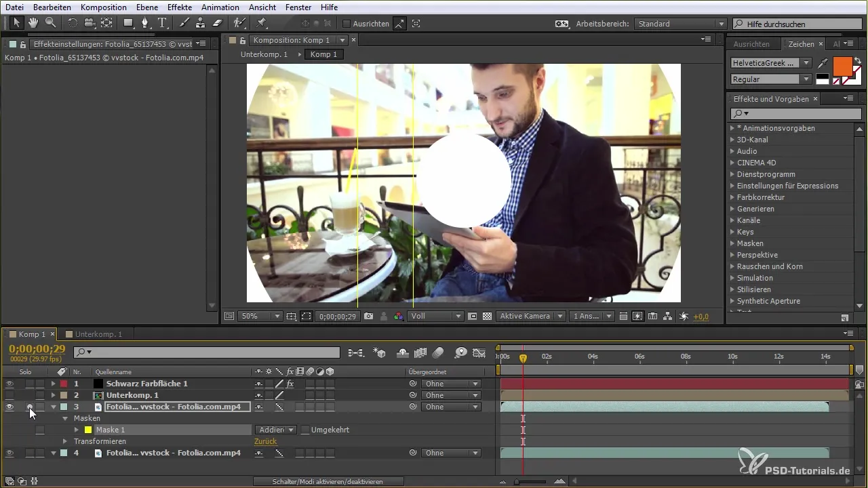Click the yellow Maske 1 color swatch

point(87,430)
